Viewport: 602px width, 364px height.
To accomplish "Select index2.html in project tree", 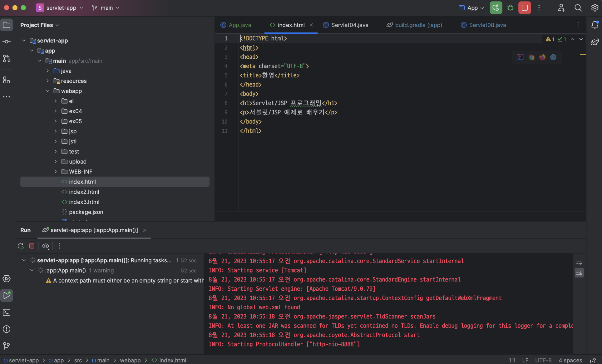I will point(84,192).
